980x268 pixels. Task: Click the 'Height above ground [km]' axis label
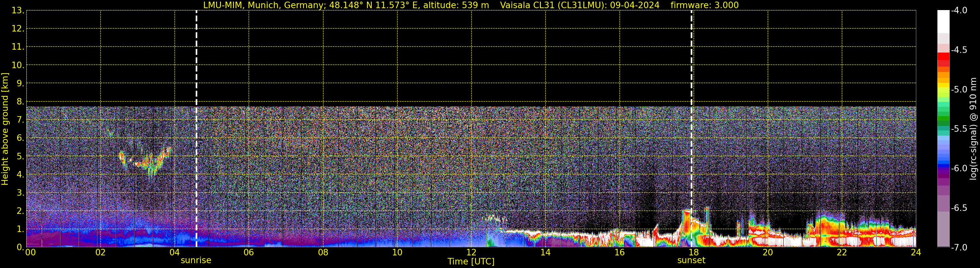click(x=5, y=129)
